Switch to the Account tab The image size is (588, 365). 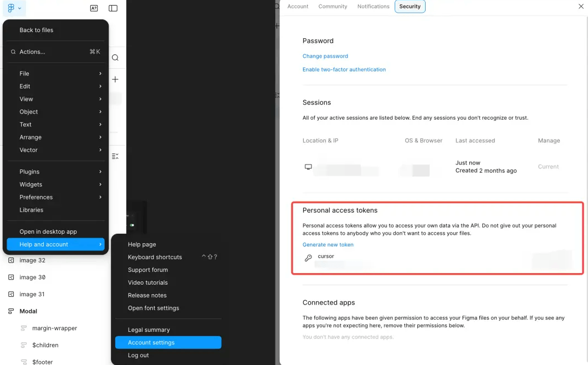298,7
